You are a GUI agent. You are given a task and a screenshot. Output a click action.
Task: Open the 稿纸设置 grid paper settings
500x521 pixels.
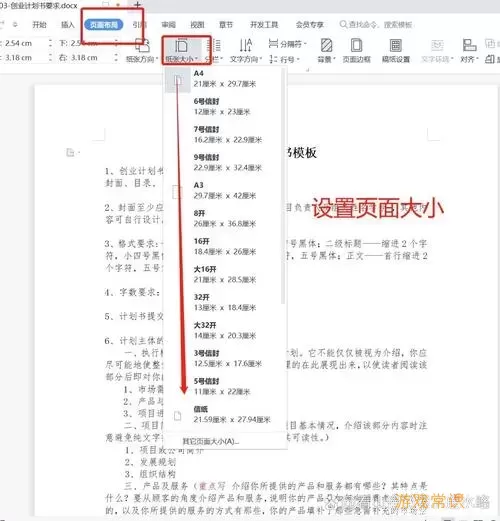[x=396, y=50]
